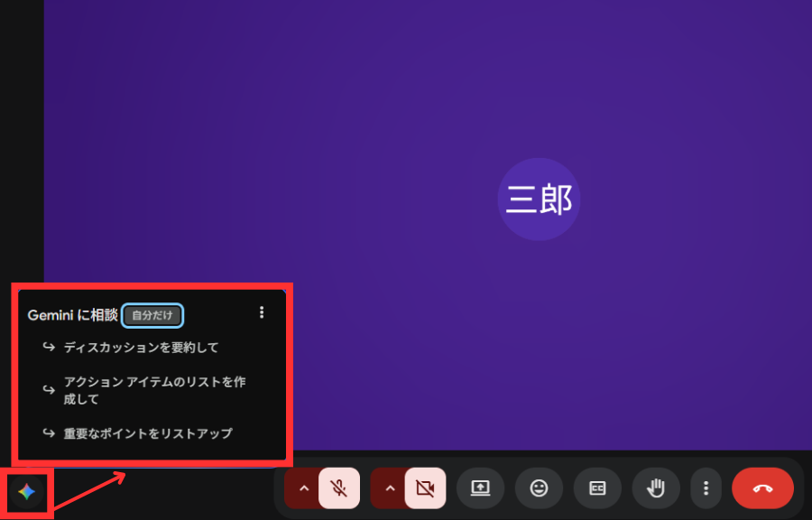Raise your hand
The image size is (812, 520).
click(656, 488)
